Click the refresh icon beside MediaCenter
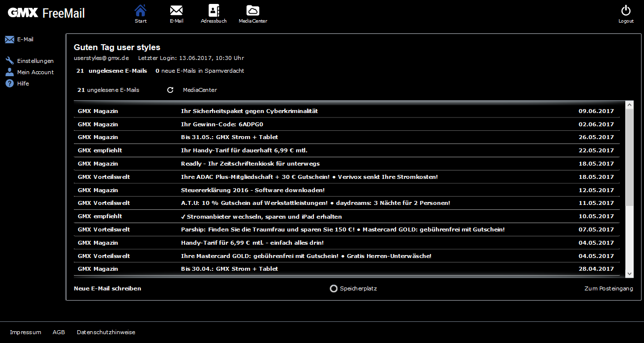This screenshot has width=644, height=343. click(171, 90)
